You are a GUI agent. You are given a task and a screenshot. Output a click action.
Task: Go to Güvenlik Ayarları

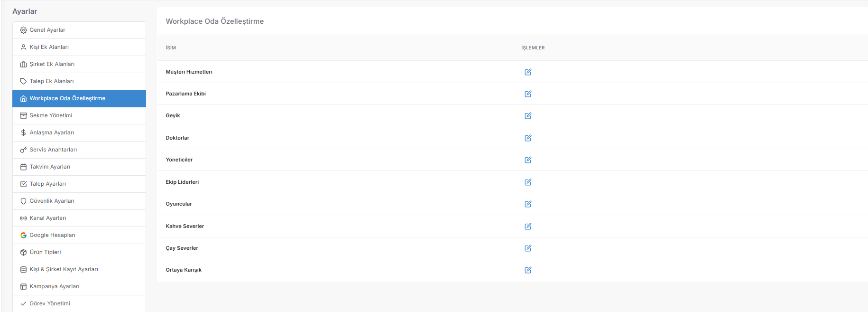[79, 201]
